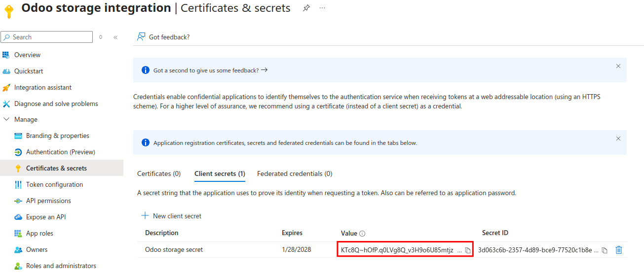Image resolution: width=644 pixels, height=276 pixels.
Task: Open Expose an API page
Action: tap(46, 217)
